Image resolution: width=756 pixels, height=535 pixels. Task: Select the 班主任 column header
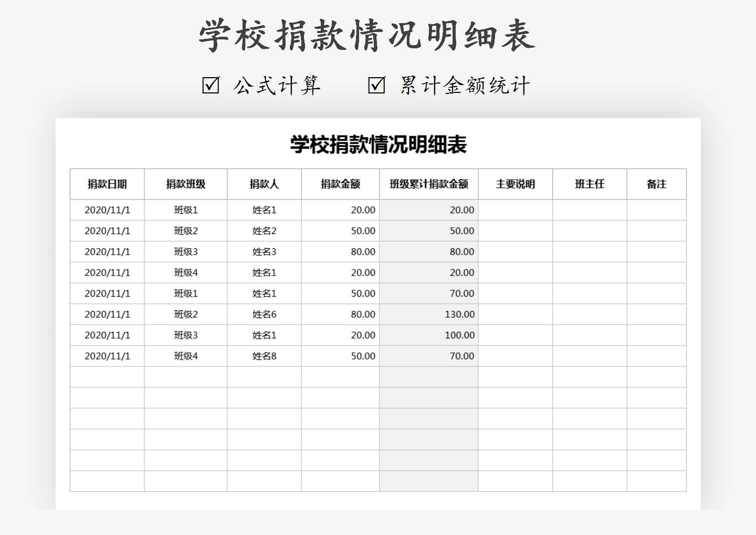point(589,184)
